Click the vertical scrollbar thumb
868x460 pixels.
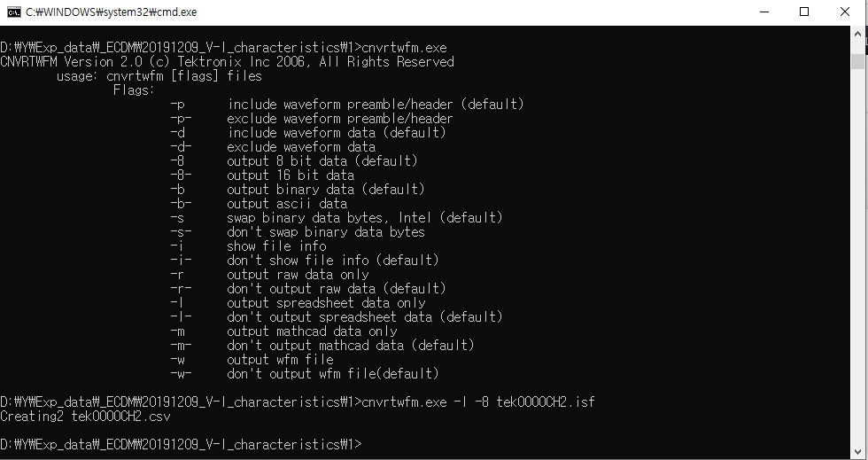tap(858, 61)
